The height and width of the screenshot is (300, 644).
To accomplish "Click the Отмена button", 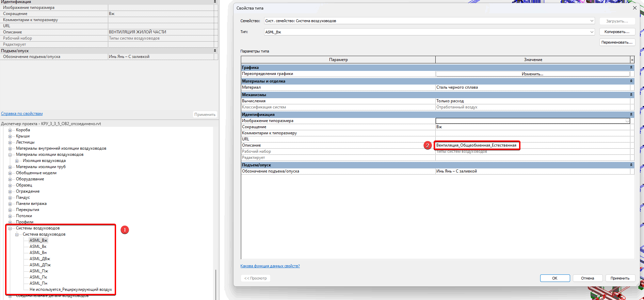I will pyautogui.click(x=587, y=278).
